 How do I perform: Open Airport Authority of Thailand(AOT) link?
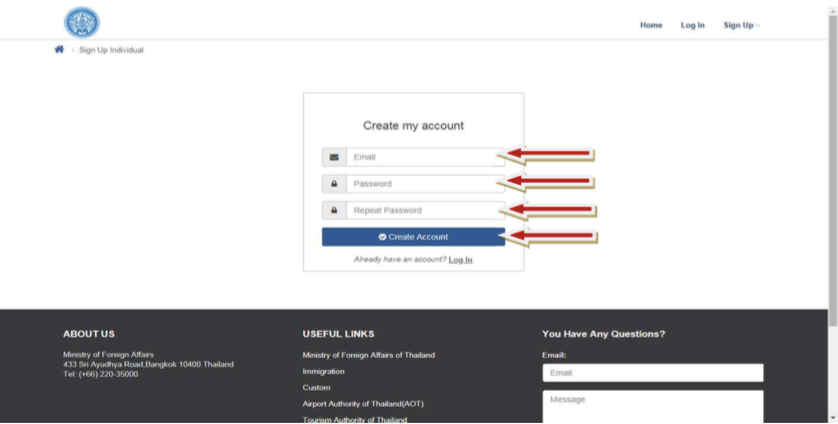363,404
